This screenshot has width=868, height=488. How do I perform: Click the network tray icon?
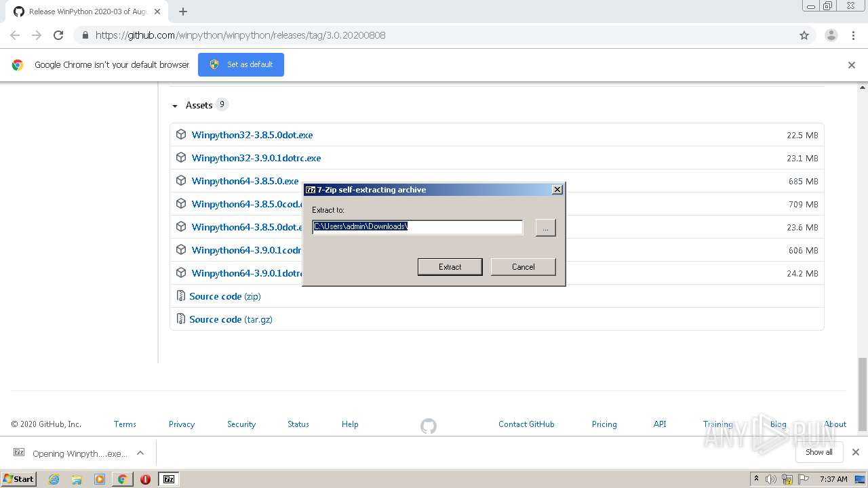787,479
